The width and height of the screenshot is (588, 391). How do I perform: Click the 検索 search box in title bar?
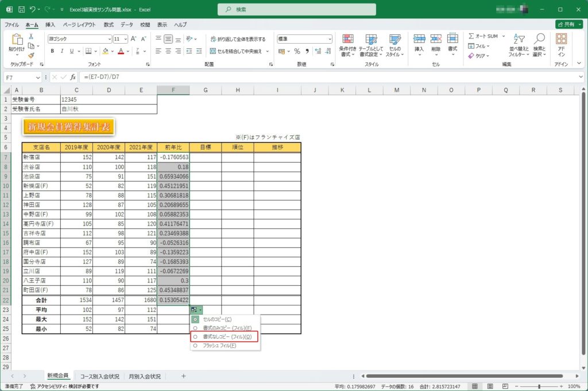297,10
